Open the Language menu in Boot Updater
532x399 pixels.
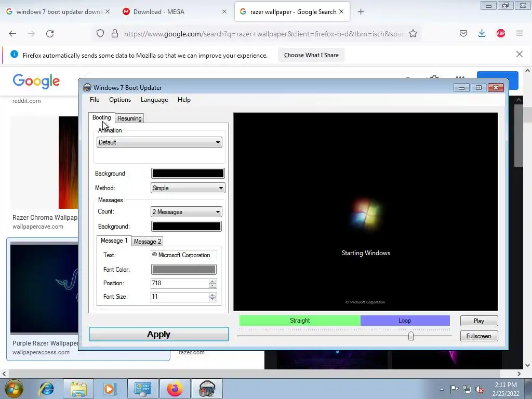(154, 100)
